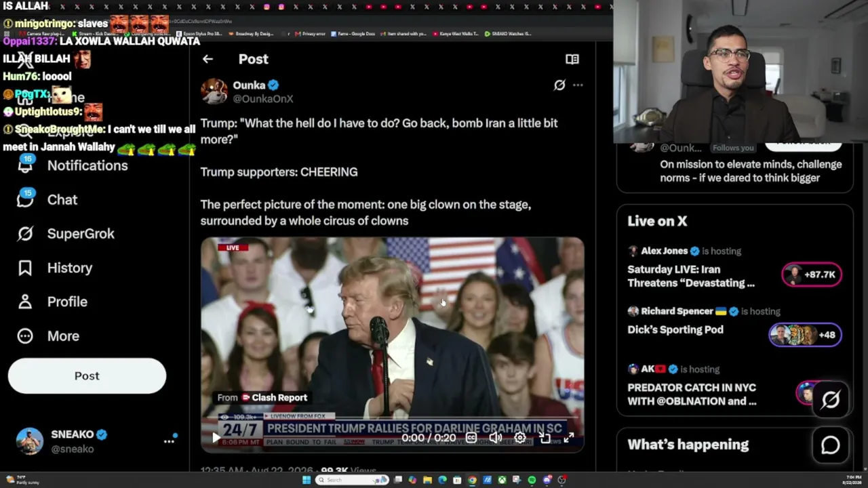The width and height of the screenshot is (868, 488).
Task: Click the white Post button
Action: (x=87, y=376)
